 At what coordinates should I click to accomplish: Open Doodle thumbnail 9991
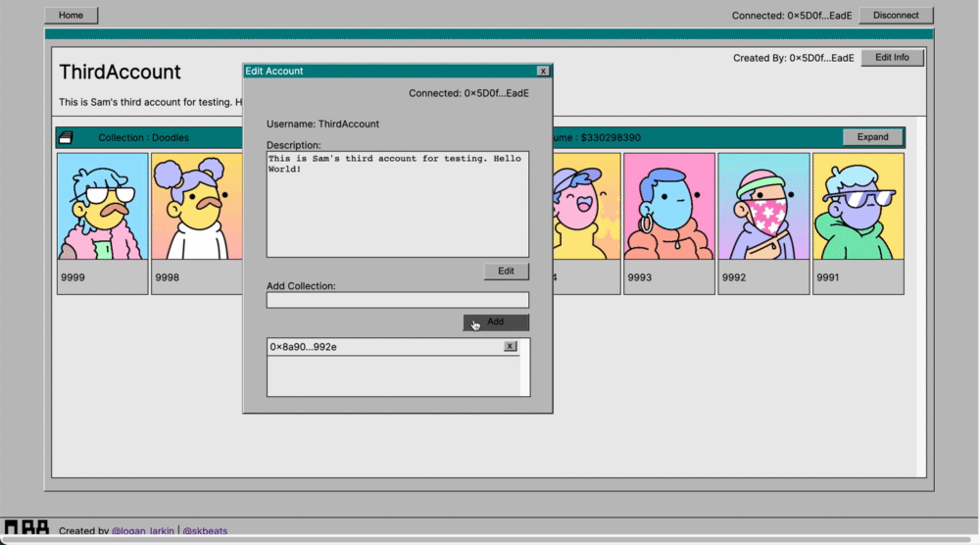coord(858,223)
